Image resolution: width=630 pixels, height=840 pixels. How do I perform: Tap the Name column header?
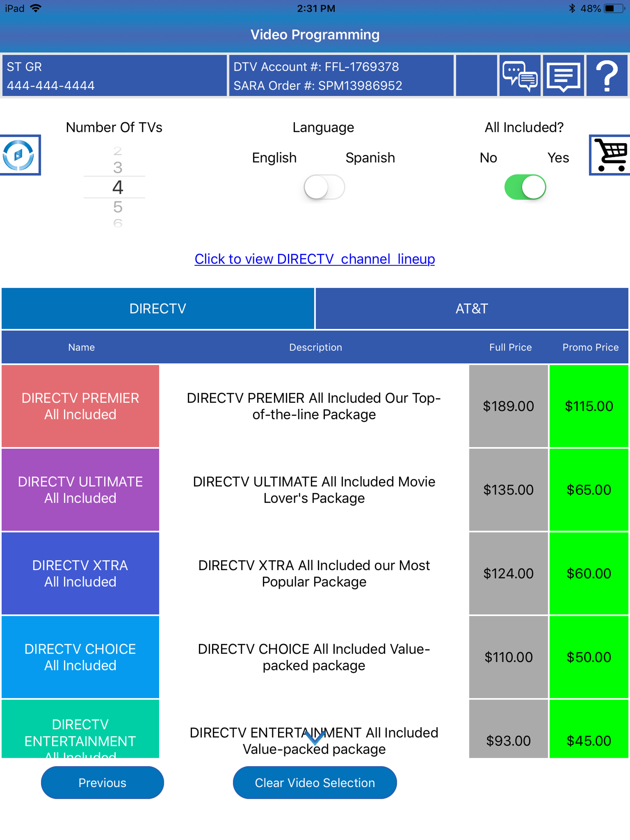point(81,347)
